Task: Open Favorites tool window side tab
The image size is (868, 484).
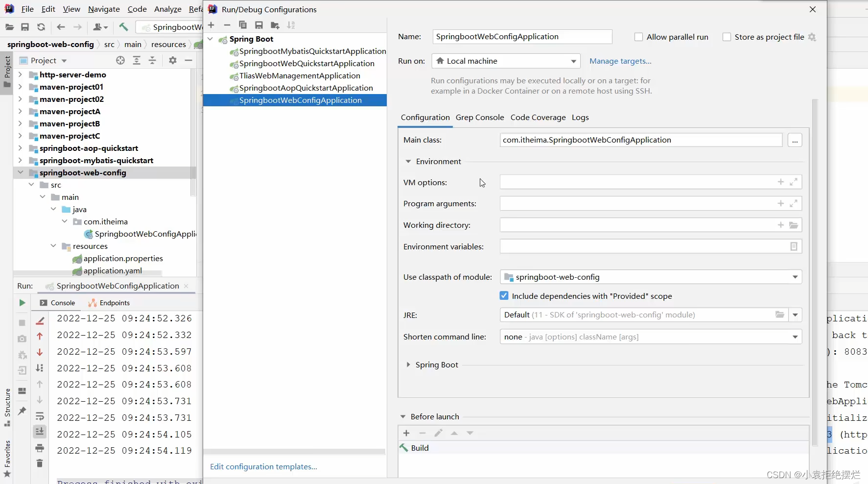Action: [x=7, y=459]
